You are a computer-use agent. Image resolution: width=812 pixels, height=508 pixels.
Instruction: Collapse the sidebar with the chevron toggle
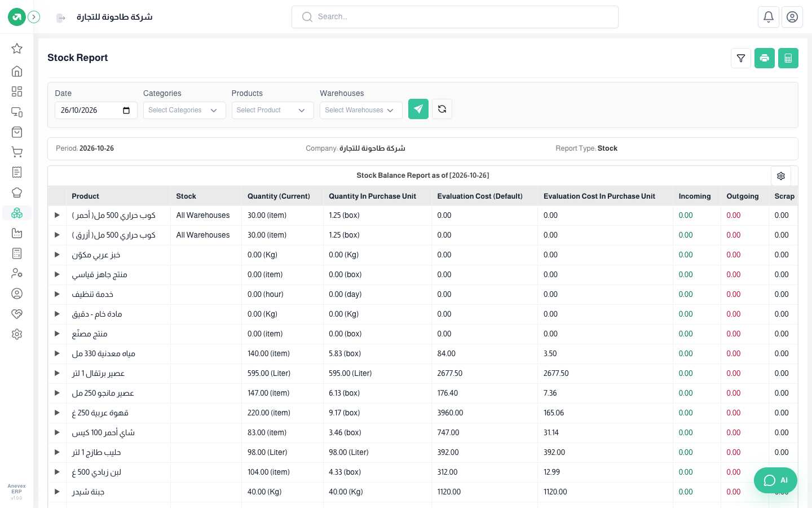click(34, 17)
